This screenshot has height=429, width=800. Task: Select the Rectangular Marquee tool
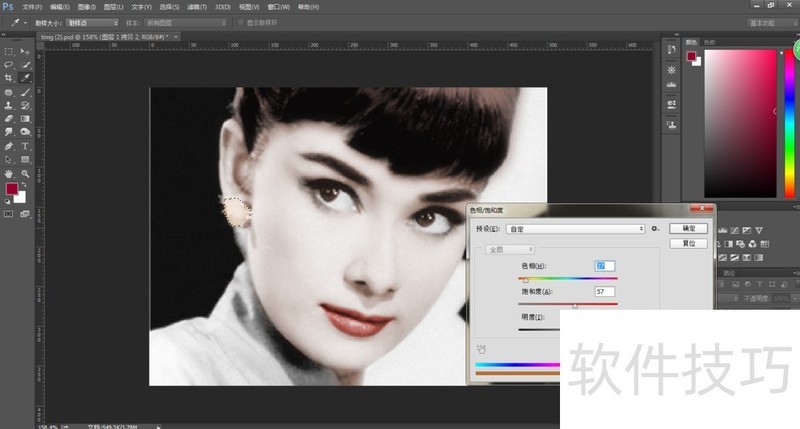pyautogui.click(x=9, y=52)
